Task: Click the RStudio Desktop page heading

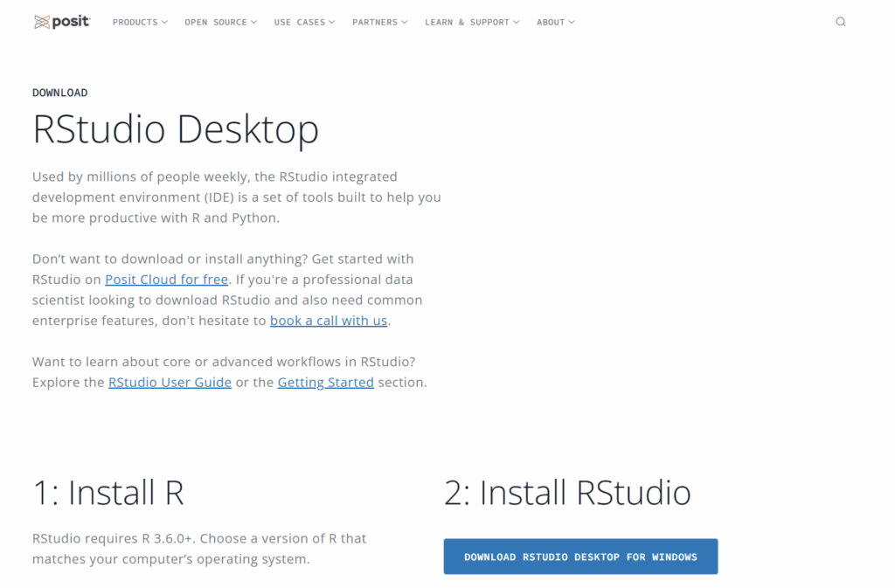Action: click(x=176, y=129)
